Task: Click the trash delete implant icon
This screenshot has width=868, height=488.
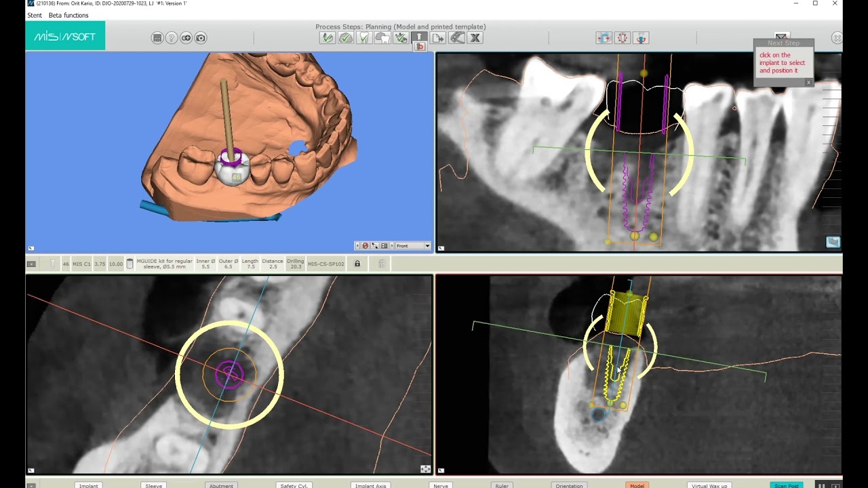Action: [x=382, y=264]
